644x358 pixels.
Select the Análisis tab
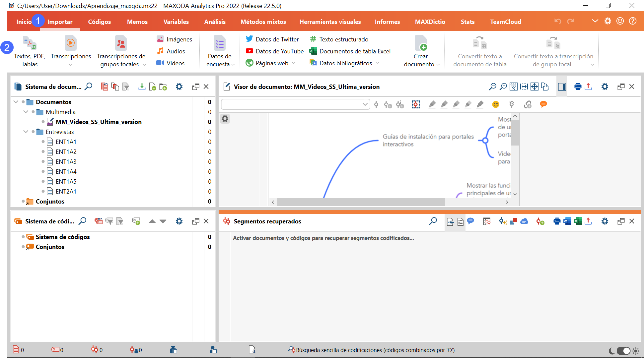click(215, 22)
